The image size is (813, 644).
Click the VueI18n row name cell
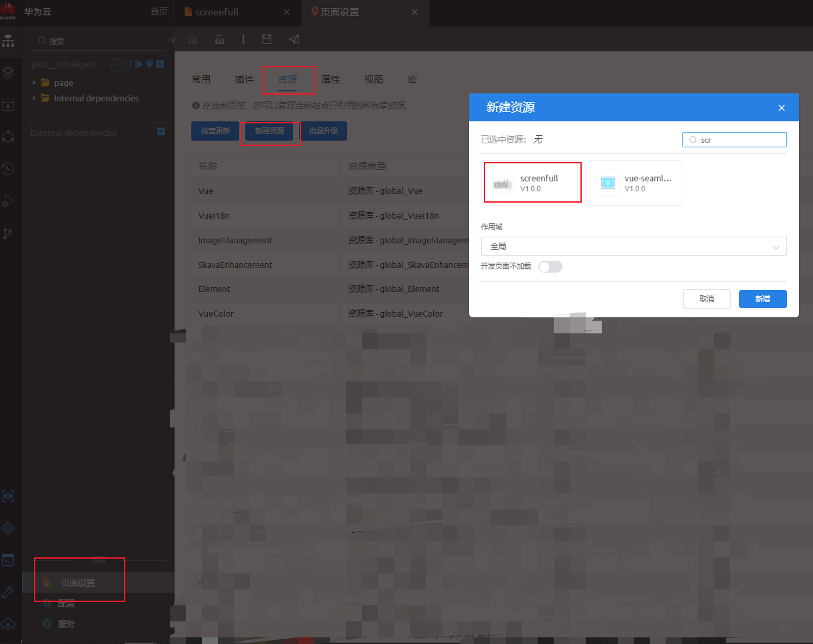(x=267, y=215)
